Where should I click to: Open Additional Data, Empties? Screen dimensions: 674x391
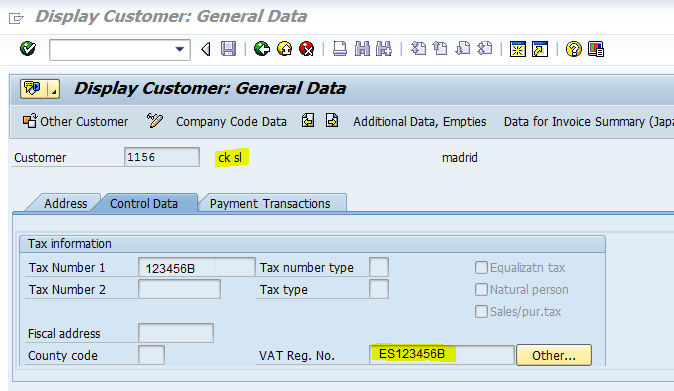tap(420, 122)
